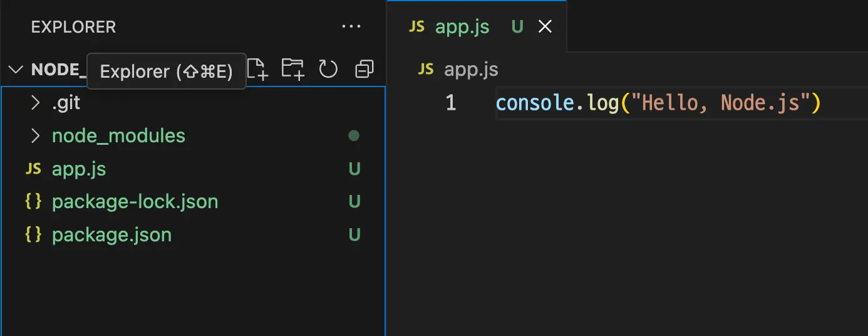
Task: Click the EXPLORER panel title
Action: [x=73, y=27]
